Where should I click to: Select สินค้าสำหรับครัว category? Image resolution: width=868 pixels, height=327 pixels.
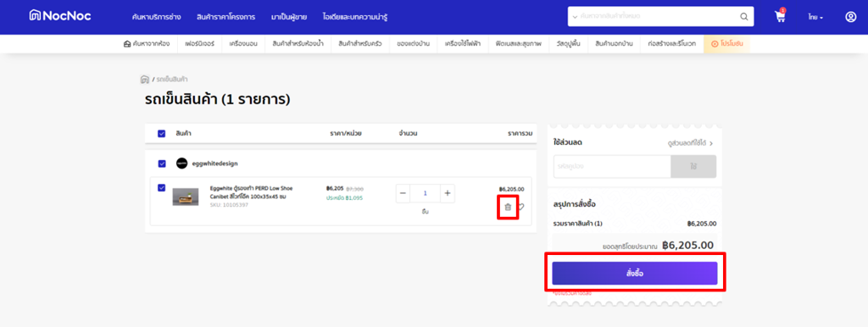coord(360,44)
